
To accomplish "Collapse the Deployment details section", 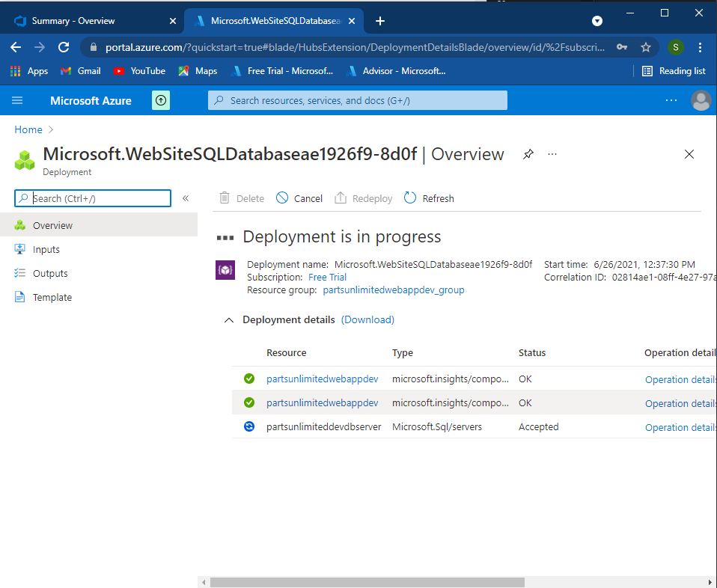I will click(x=229, y=319).
